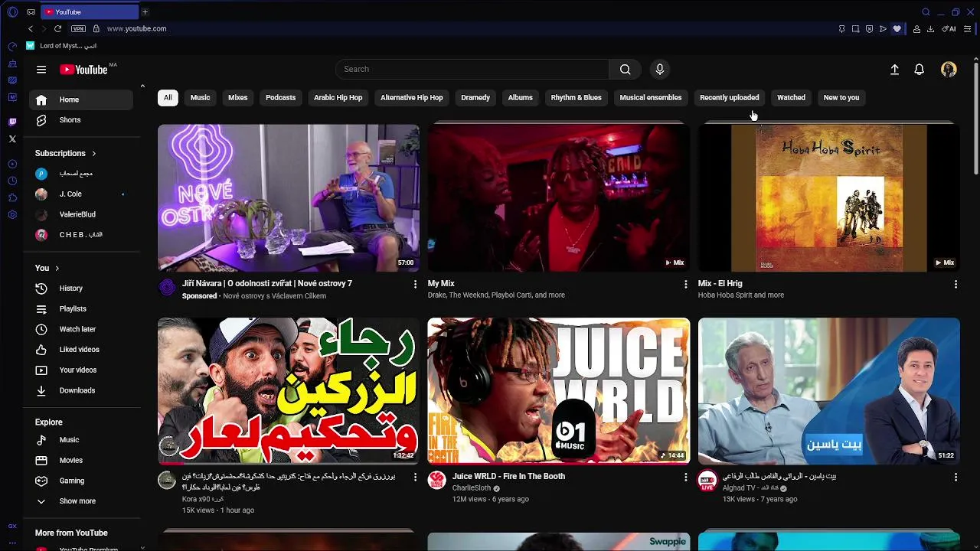Viewport: 980px width, 551px height.
Task: Open the sidebar settings gear icon
Action: point(12,214)
